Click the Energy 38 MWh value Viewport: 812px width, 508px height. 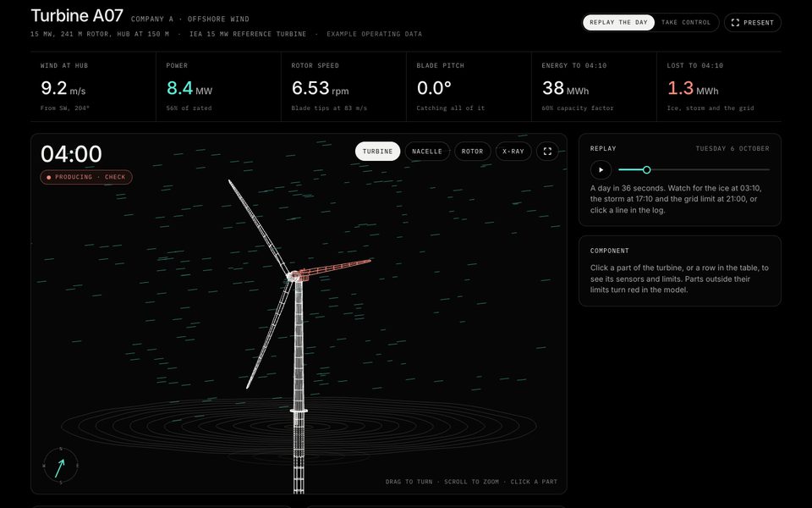click(565, 88)
